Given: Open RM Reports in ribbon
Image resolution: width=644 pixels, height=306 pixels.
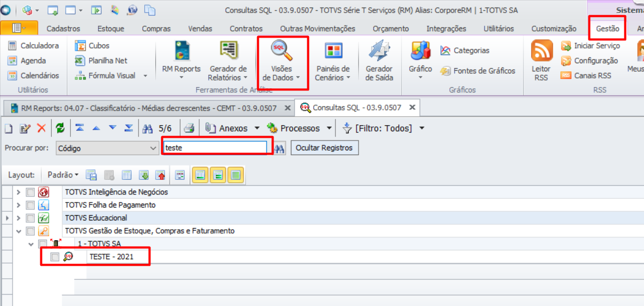Looking at the screenshot, I should [x=181, y=60].
